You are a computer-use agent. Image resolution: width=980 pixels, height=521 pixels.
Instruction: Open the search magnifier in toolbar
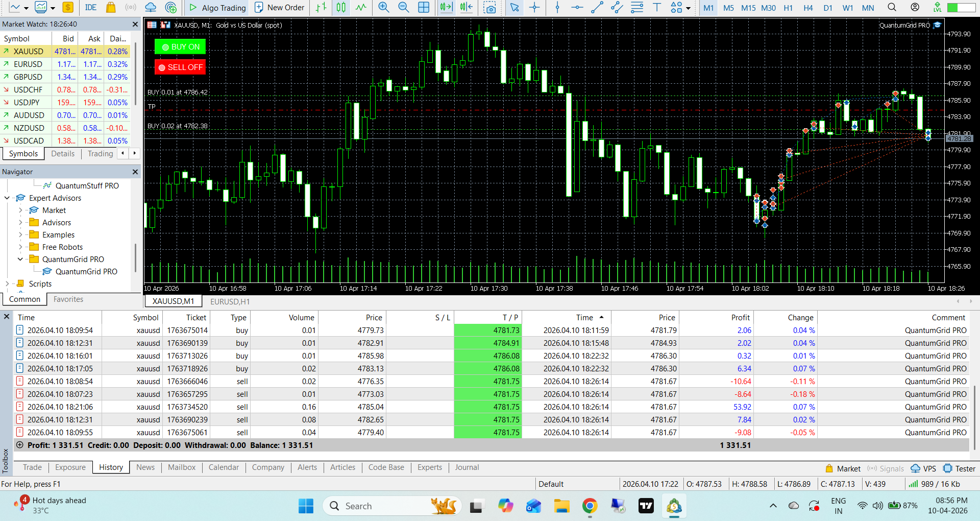[892, 7]
